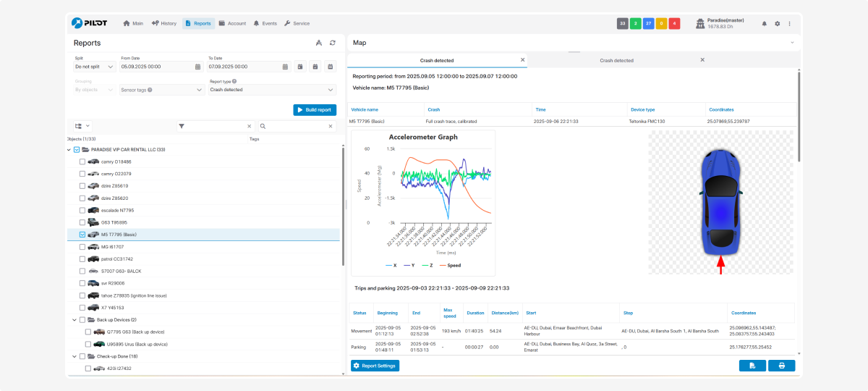
Task: Click the refresh icon in Reports header
Action: [x=332, y=43]
